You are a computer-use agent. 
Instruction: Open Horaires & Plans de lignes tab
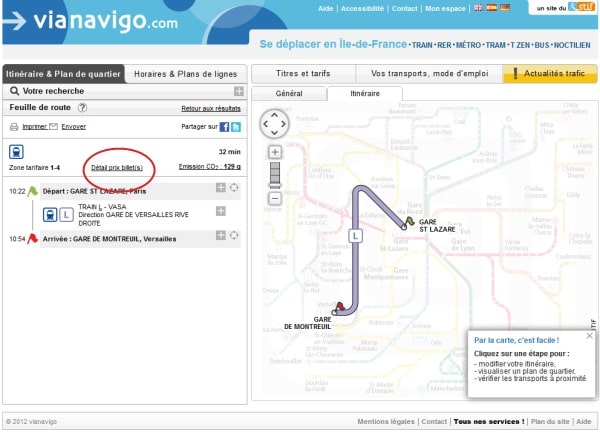click(186, 74)
